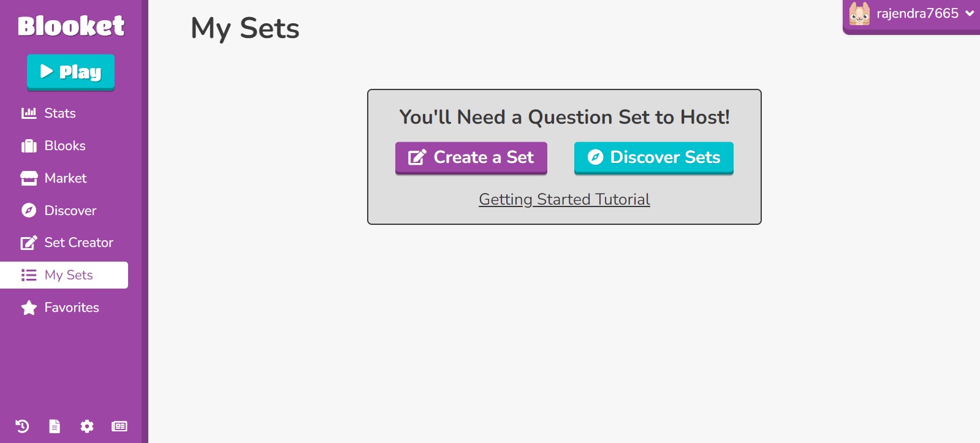Click the Discover compass icon in sidebar

click(x=29, y=211)
